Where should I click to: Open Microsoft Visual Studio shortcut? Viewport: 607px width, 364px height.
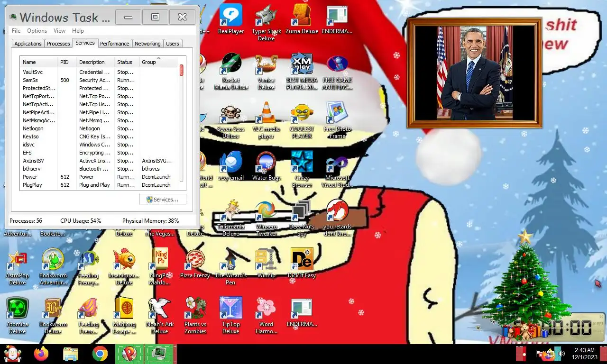[338, 169]
